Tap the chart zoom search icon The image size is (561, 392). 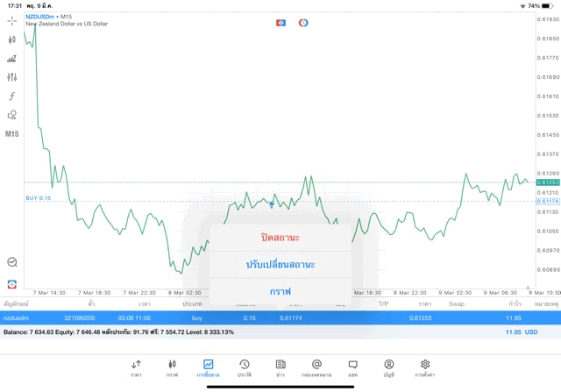(x=11, y=261)
